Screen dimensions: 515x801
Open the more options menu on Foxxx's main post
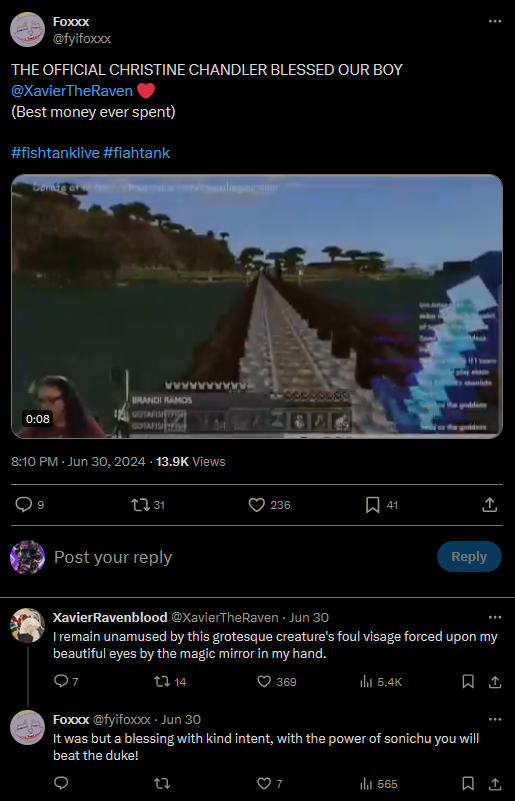click(x=495, y=21)
